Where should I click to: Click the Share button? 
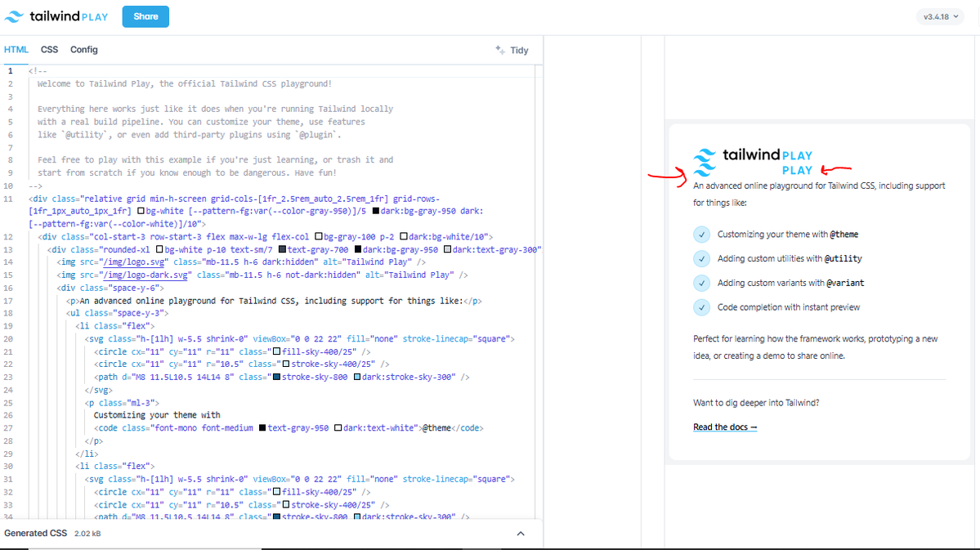click(145, 16)
